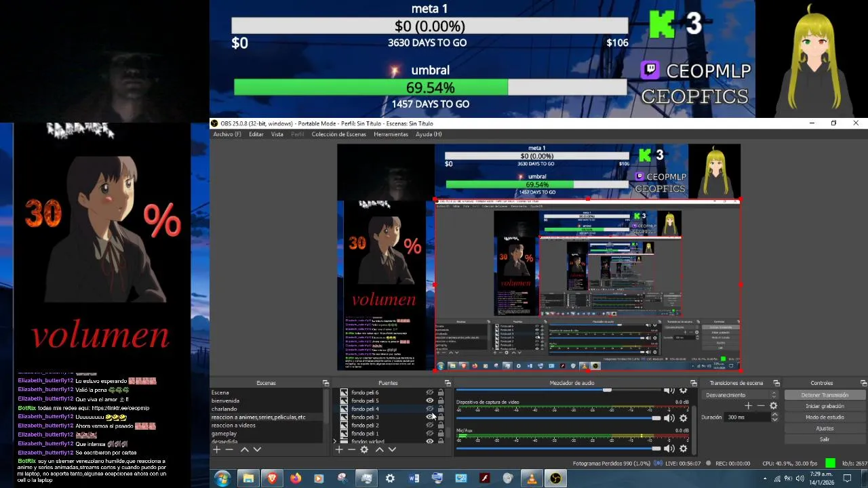Viewport: 868px width, 488px height.
Task: Click Iniciar grabación button
Action: click(x=825, y=406)
